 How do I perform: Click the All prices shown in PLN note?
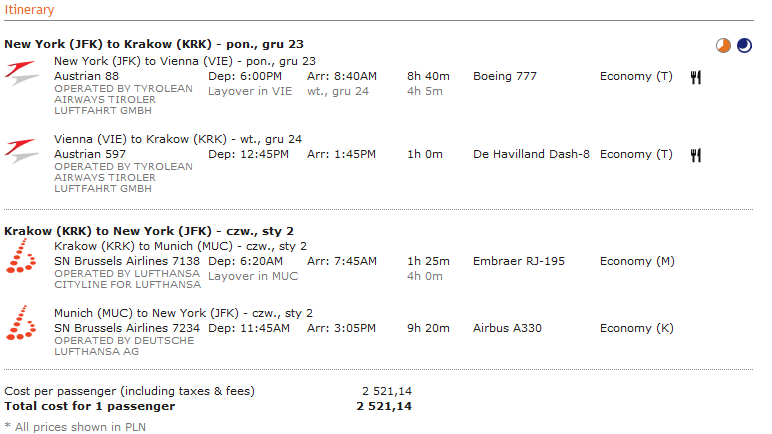[x=75, y=427]
